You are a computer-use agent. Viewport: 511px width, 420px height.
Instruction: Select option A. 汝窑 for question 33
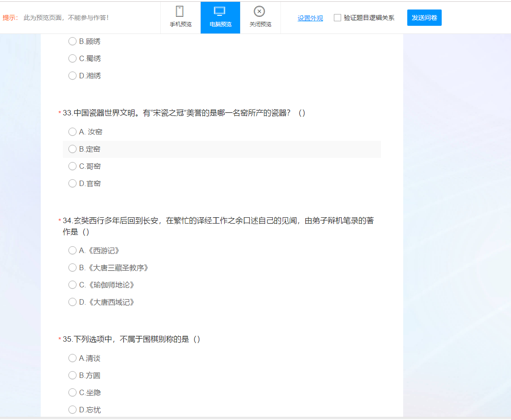(x=72, y=132)
